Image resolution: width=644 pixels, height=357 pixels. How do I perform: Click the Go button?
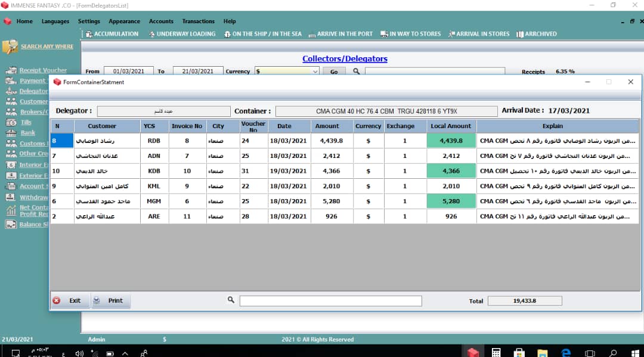click(334, 72)
